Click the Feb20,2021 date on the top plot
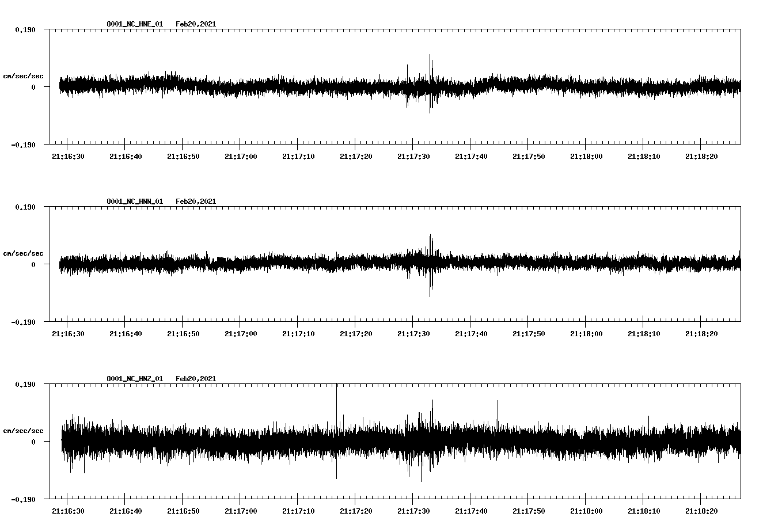The width and height of the screenshot is (782, 532). point(196,24)
